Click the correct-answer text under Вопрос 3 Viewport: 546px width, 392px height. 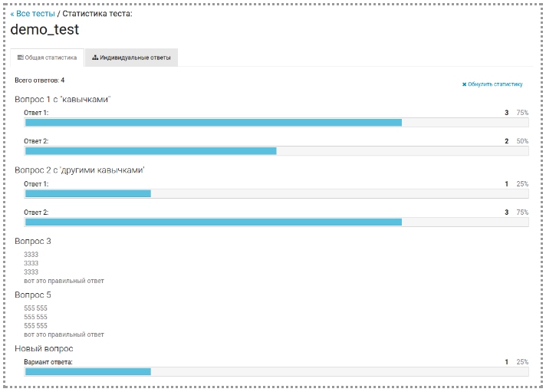64,281
